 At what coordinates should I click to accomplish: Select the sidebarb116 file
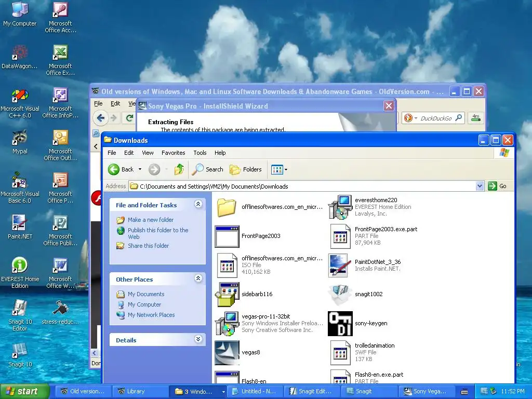244,294
